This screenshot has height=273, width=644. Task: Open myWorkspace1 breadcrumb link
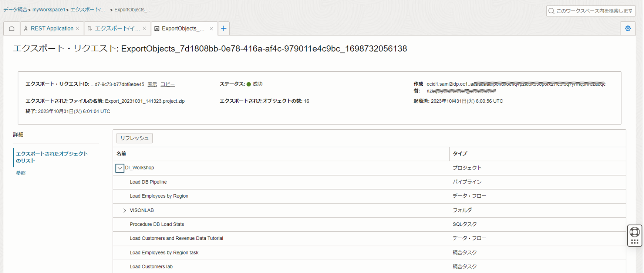pos(49,10)
